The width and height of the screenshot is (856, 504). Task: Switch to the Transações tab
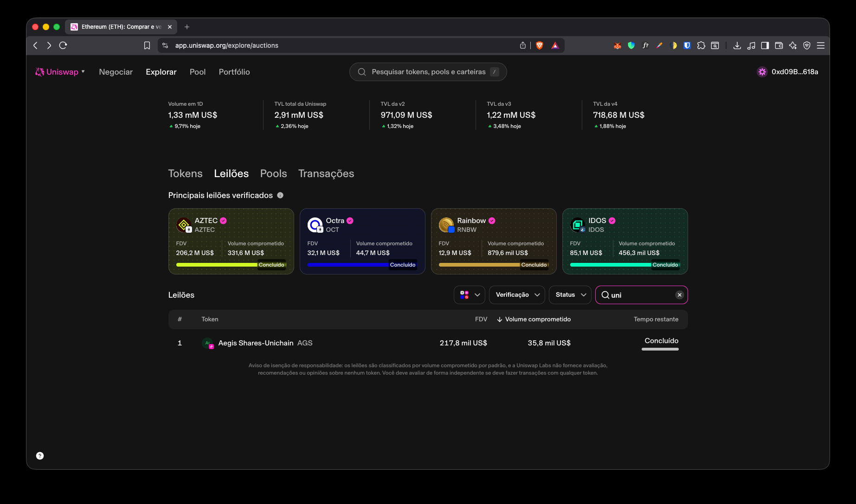(x=326, y=173)
